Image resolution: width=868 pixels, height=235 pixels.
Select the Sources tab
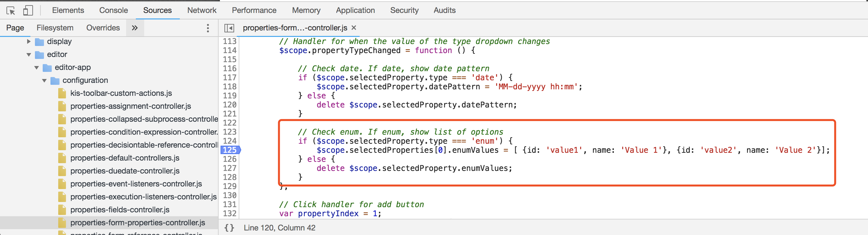click(x=157, y=10)
